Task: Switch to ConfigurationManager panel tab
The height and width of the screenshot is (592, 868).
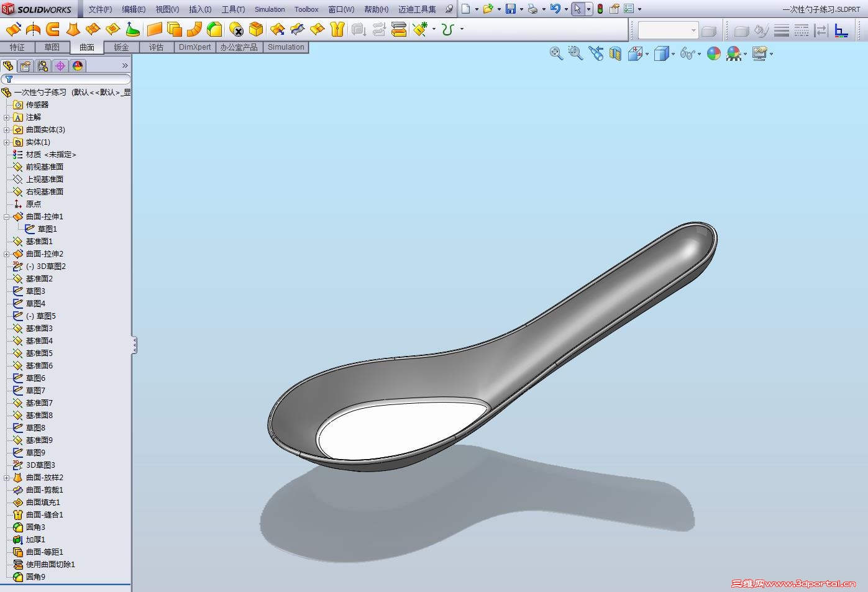Action: click(x=43, y=66)
